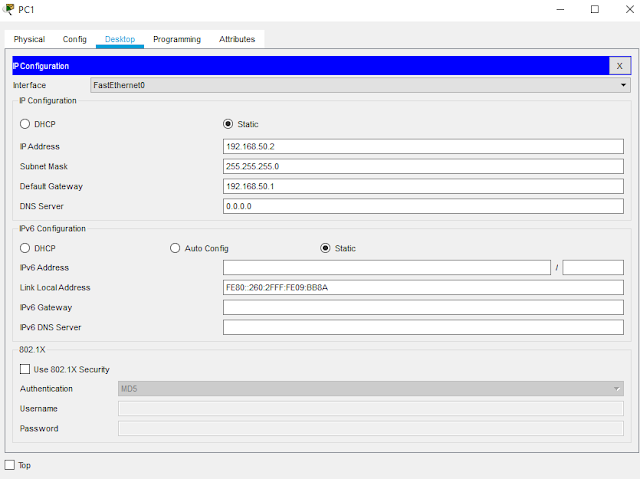
Task: Click the blue IP Configuration title bar text
Action: pyautogui.click(x=40, y=66)
